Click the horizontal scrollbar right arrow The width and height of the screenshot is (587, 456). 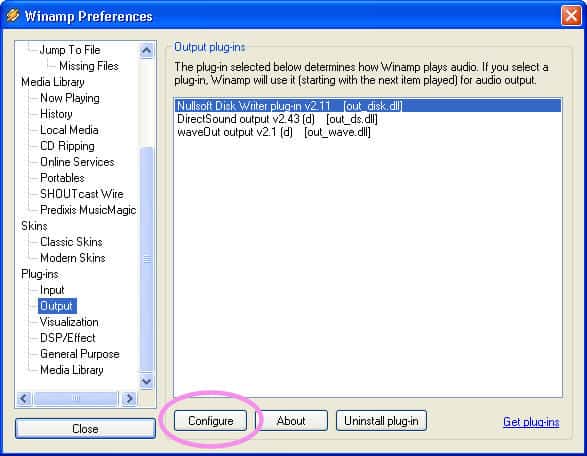[129, 398]
